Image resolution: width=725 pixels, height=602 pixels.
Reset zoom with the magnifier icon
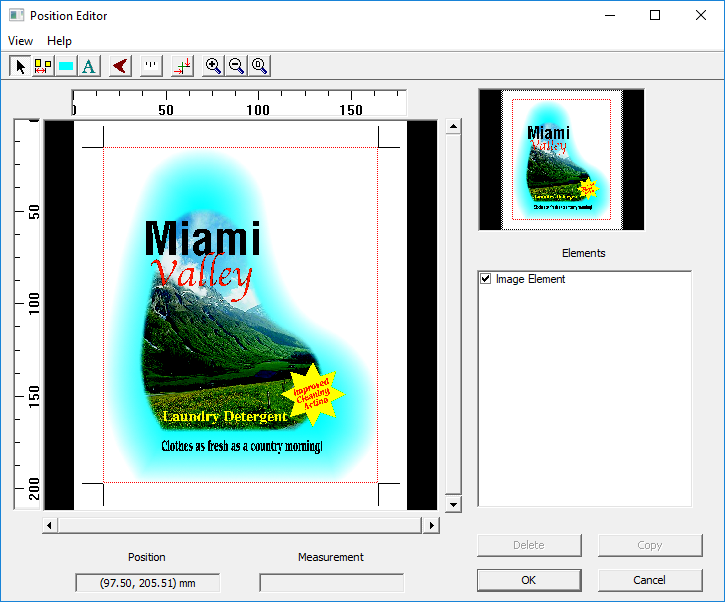point(259,66)
